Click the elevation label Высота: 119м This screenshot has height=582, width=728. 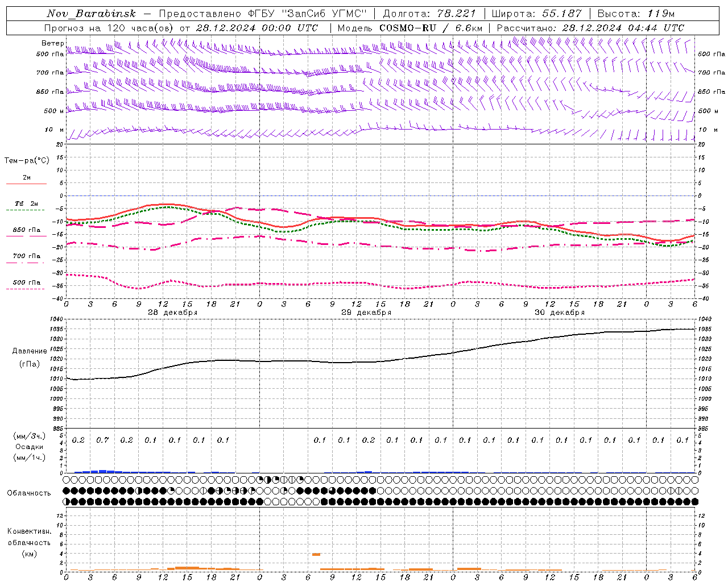coord(636,14)
